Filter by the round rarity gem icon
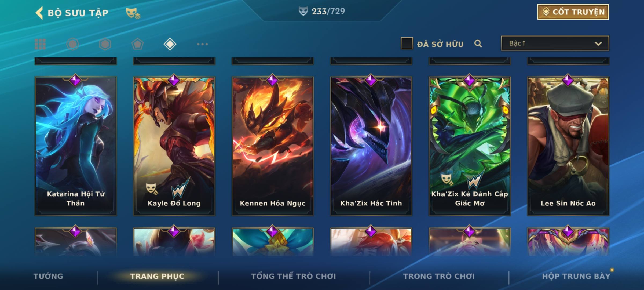Image resolution: width=644 pixels, height=290 pixels. click(72, 44)
